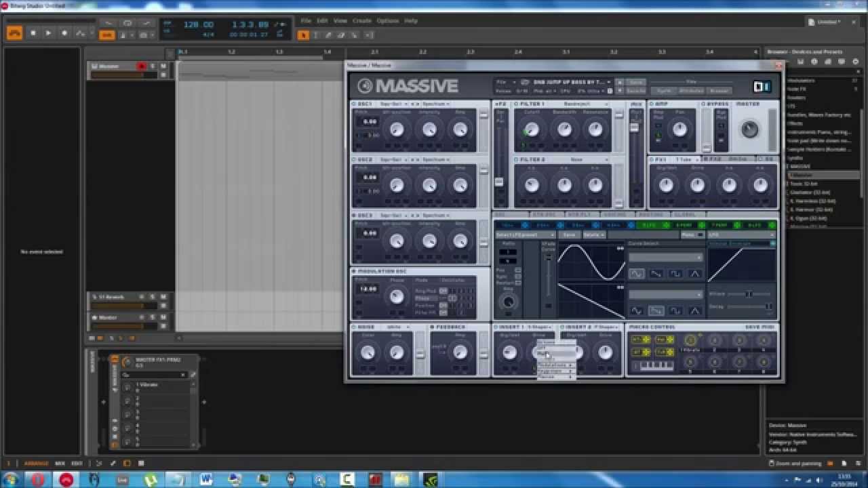Click the Filter 1 Cutoff knob
This screenshot has width=868, height=488.
(532, 129)
